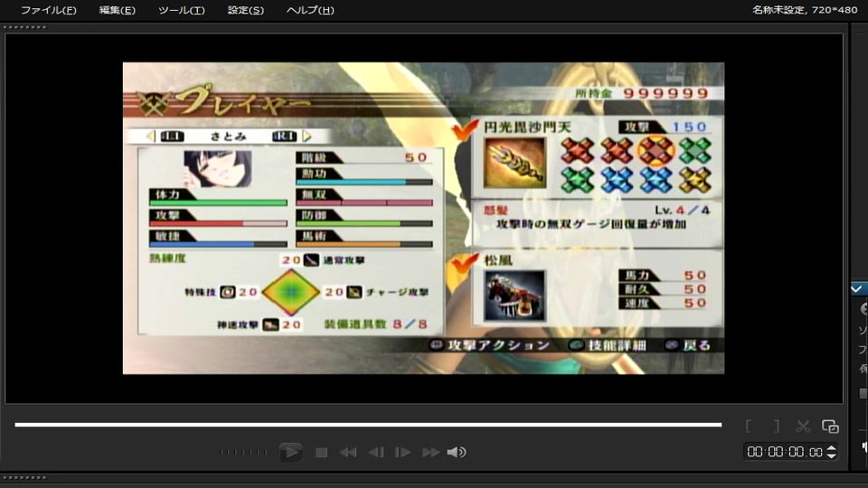Enlarge the preview window icon
This screenshot has width=868, height=488.
[x=830, y=426]
